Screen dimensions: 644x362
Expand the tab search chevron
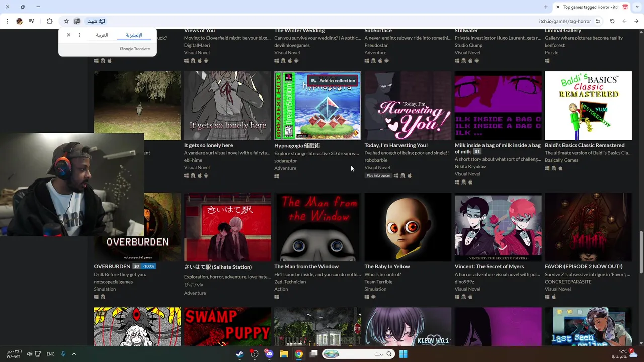[637, 7]
